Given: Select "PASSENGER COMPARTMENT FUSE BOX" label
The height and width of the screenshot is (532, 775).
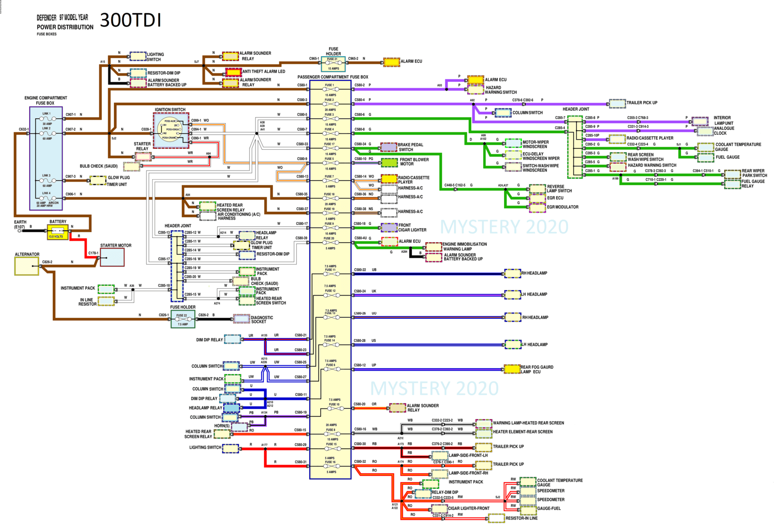Looking at the screenshot, I should pyautogui.click(x=333, y=77).
